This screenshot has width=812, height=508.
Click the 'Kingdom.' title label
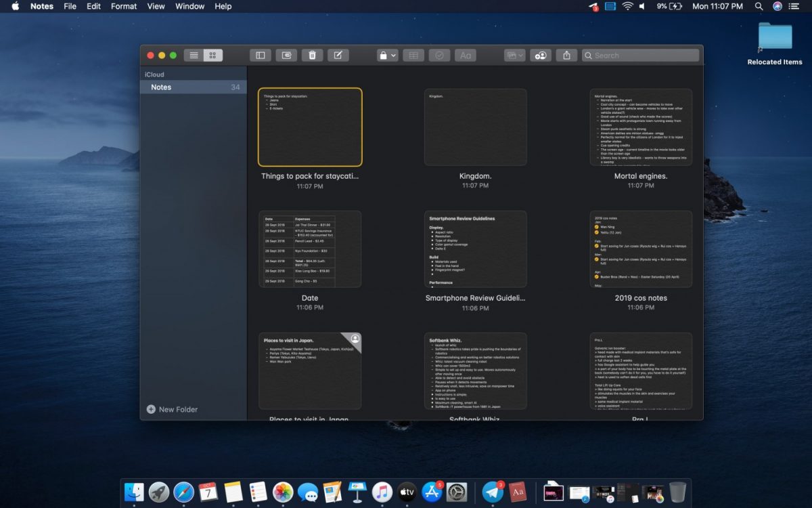click(475, 176)
